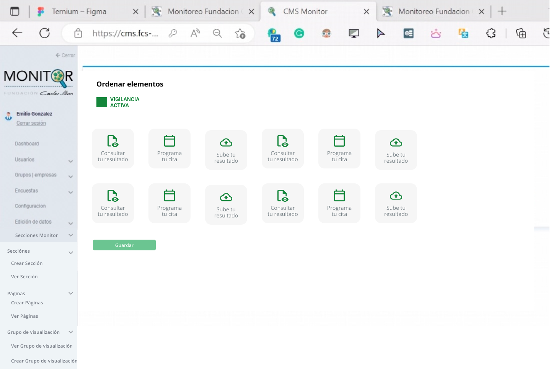551x392 pixels.
Task: Expand the Grupos | empresas chevron
Action: pos(71,176)
